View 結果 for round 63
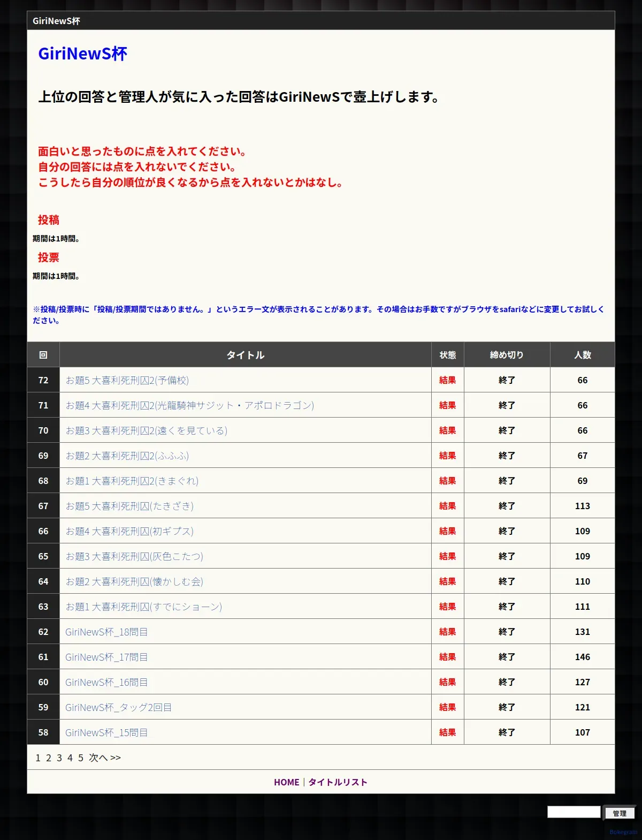Image resolution: width=642 pixels, height=840 pixels. tap(448, 607)
